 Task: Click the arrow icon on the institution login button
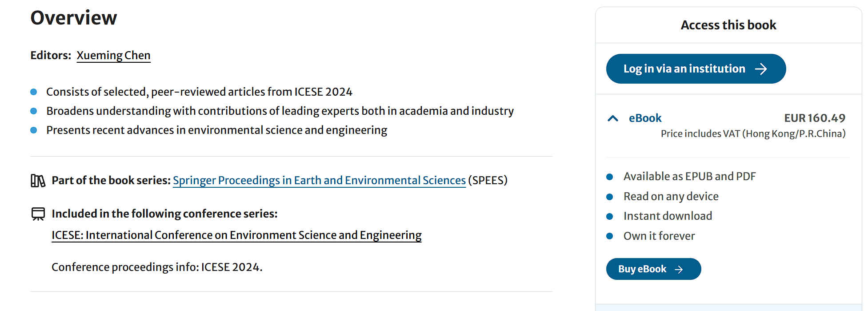[761, 69]
